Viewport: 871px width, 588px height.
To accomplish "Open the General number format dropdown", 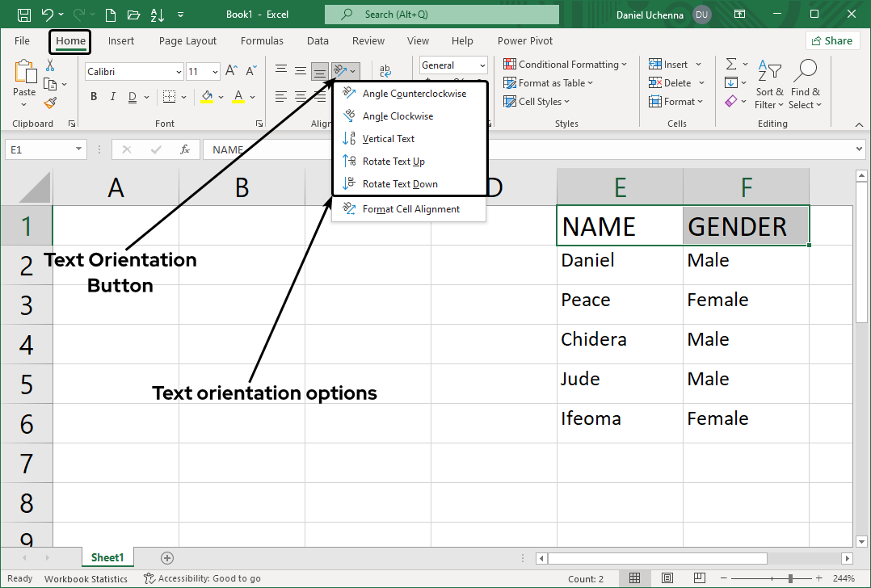I will click(x=483, y=65).
